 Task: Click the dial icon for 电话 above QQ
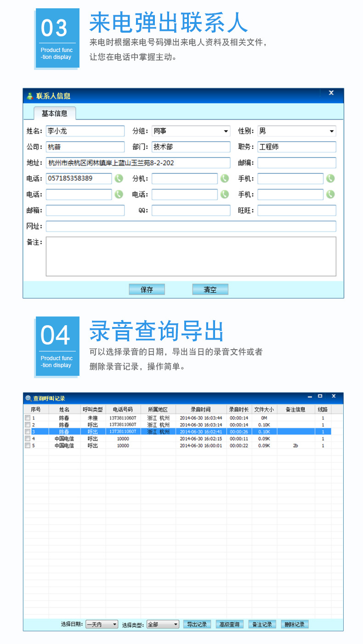[x=224, y=195]
